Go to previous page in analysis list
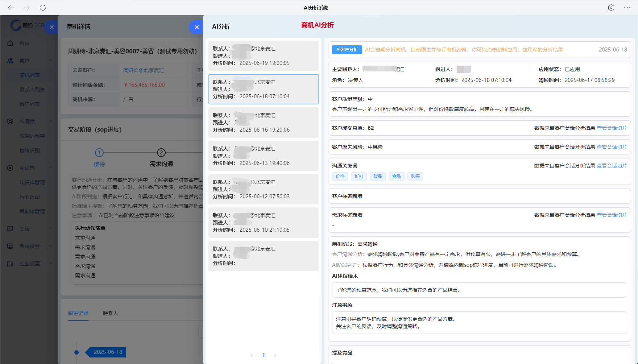The image size is (638, 364). point(252,355)
